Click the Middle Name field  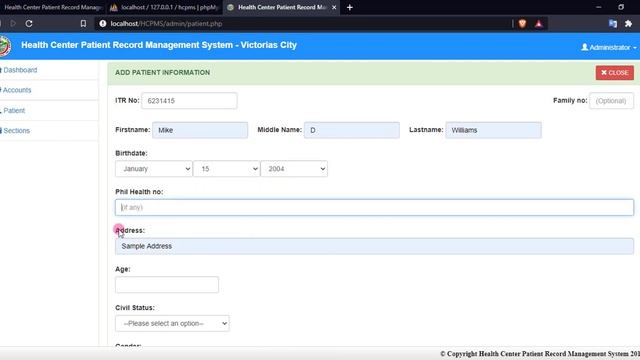(x=352, y=130)
